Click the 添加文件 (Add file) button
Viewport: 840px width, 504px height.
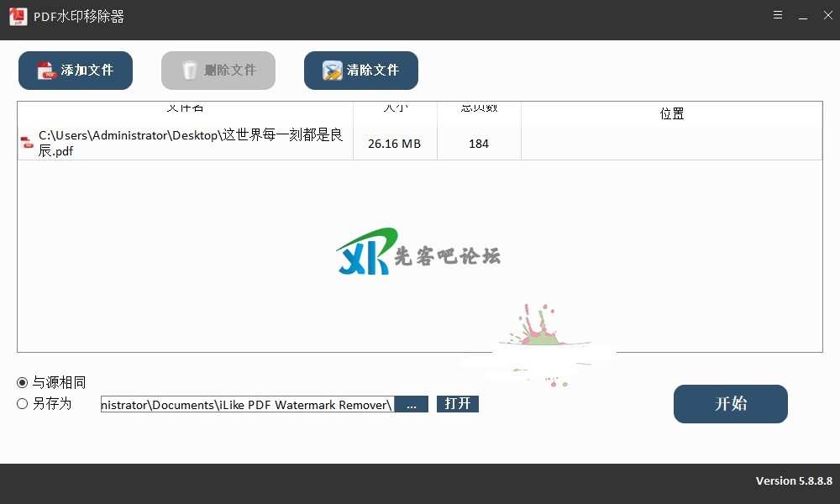point(76,71)
